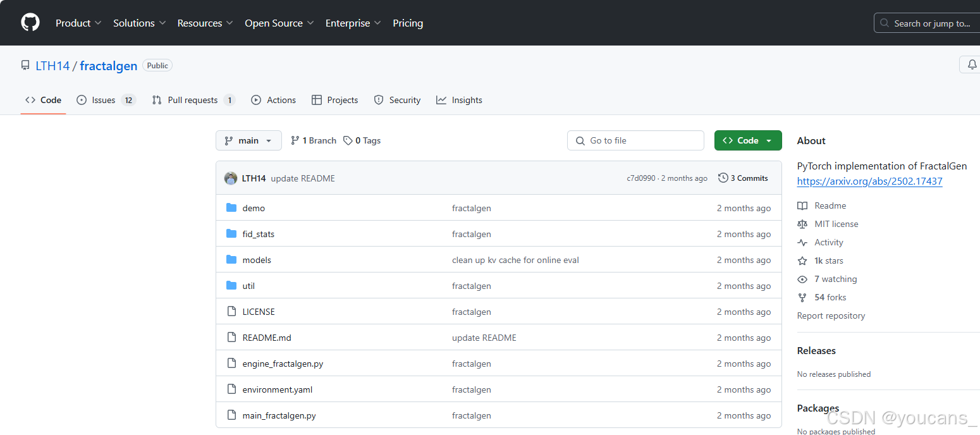
Task: Click the engine_fractalgen.py file icon
Action: click(x=231, y=364)
